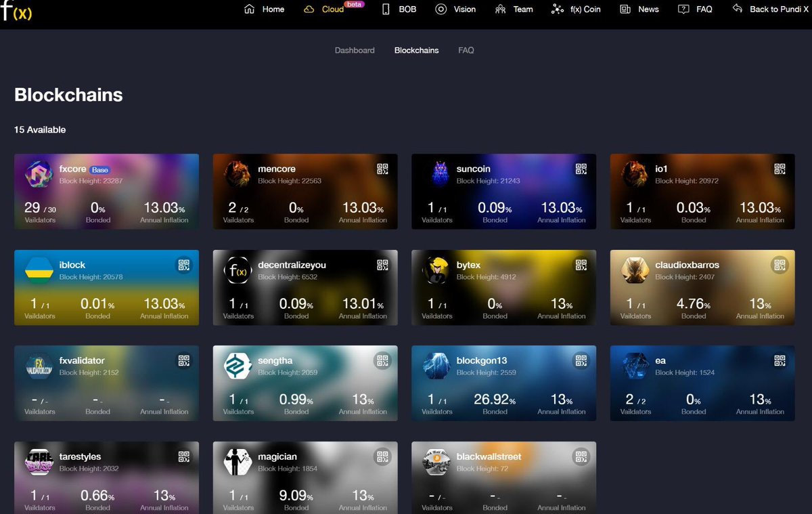This screenshot has height=514, width=812.
Task: Open QR code on suncoin card
Action: tap(581, 169)
